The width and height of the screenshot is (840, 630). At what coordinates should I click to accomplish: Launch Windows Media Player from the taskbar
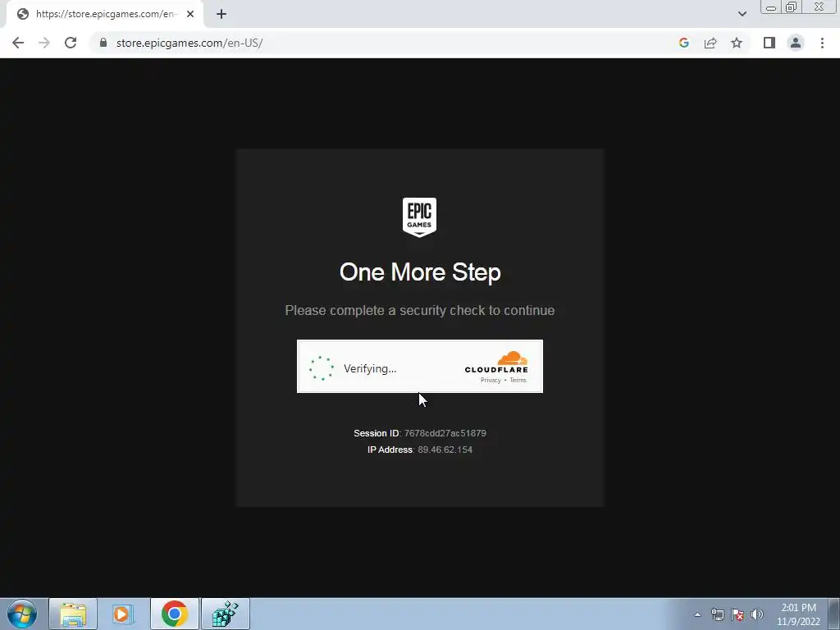point(123,614)
